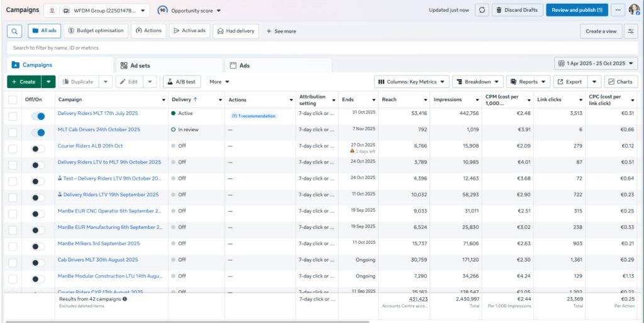Click the filter settings icon beside Create a view
The width and height of the screenshot is (644, 323).
[630, 31]
